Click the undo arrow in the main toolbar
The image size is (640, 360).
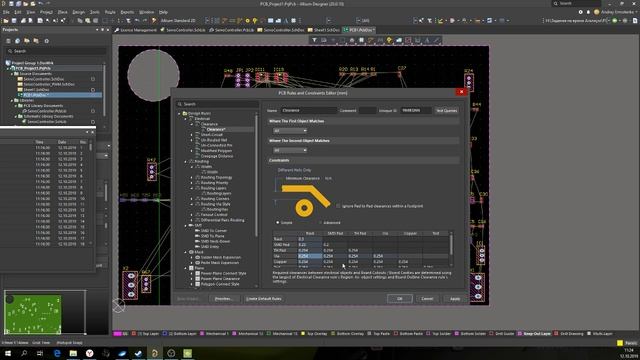[137, 20]
